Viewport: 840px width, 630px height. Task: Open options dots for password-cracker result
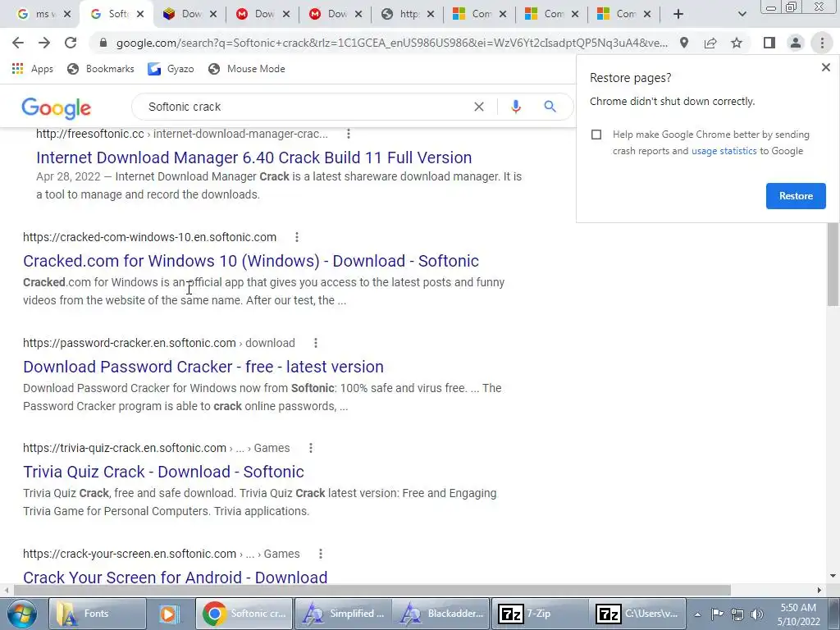[316, 342]
